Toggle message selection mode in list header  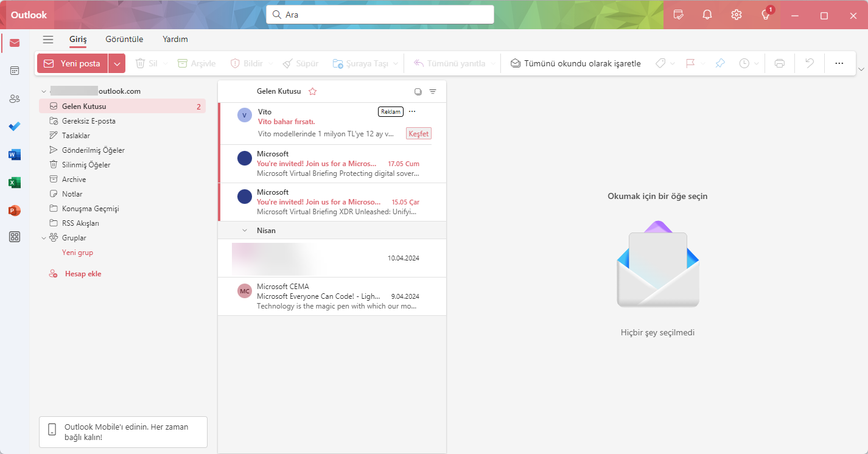coord(418,91)
